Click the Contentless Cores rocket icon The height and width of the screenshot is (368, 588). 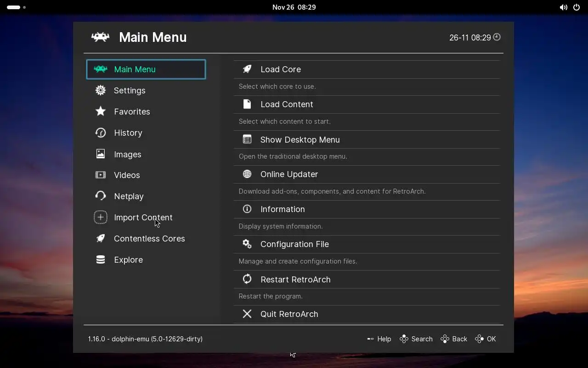(101, 238)
